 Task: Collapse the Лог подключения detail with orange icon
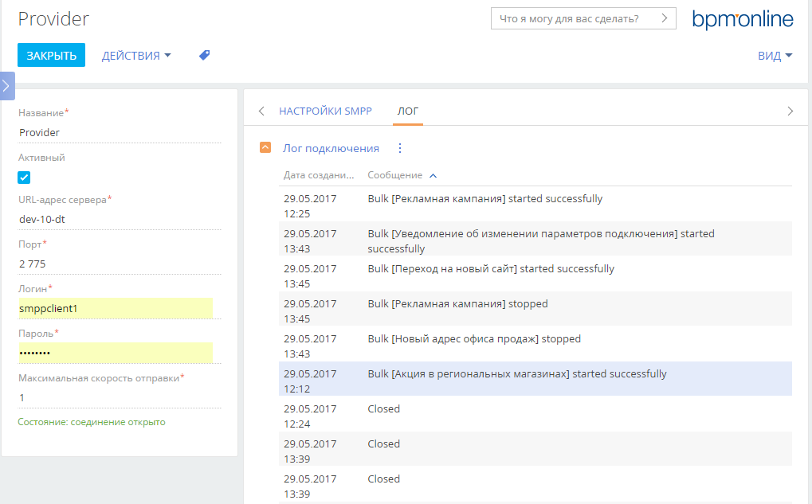(x=265, y=147)
